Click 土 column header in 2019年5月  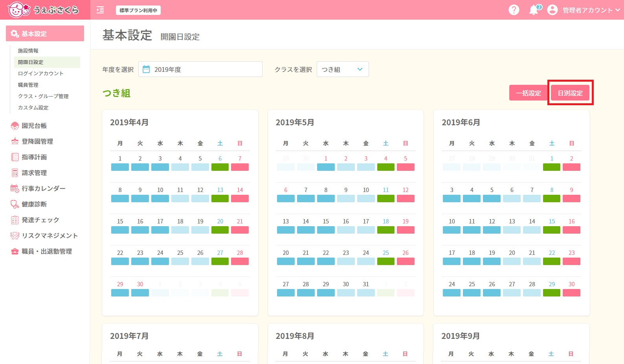pyautogui.click(x=386, y=143)
